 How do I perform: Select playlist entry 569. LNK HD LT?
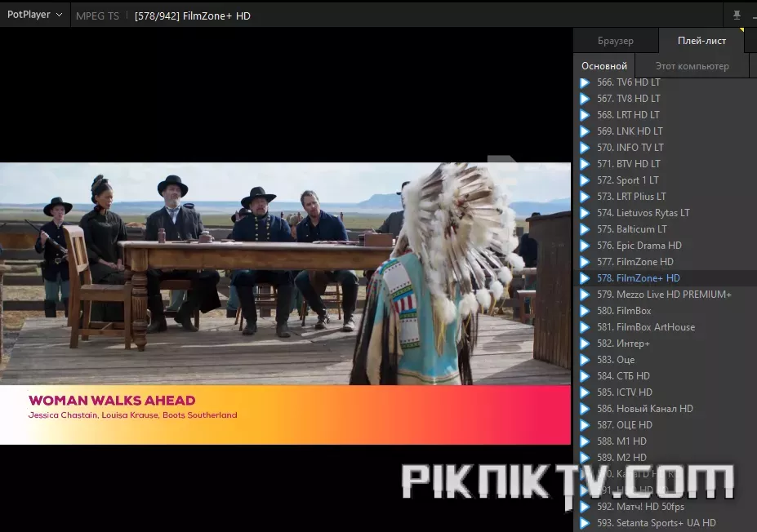point(630,131)
